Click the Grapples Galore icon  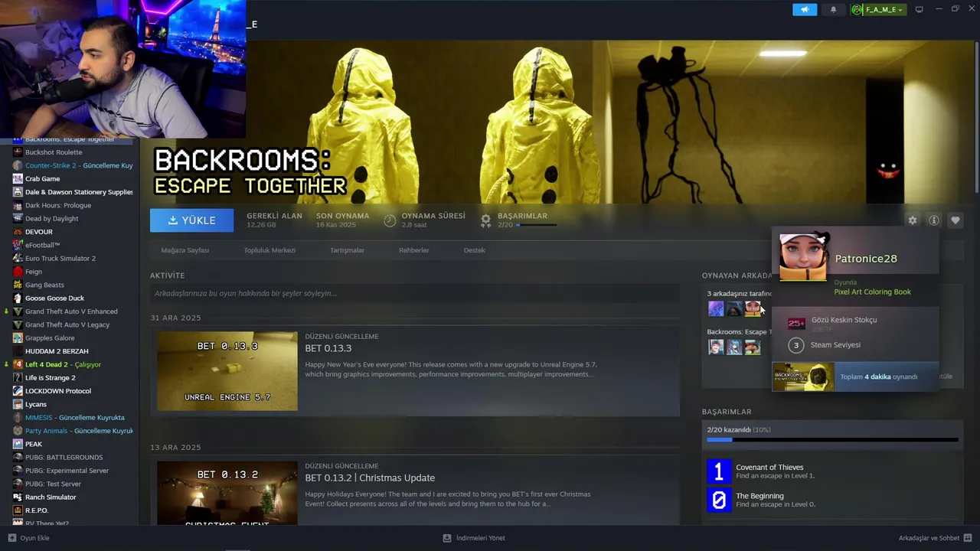(18, 337)
